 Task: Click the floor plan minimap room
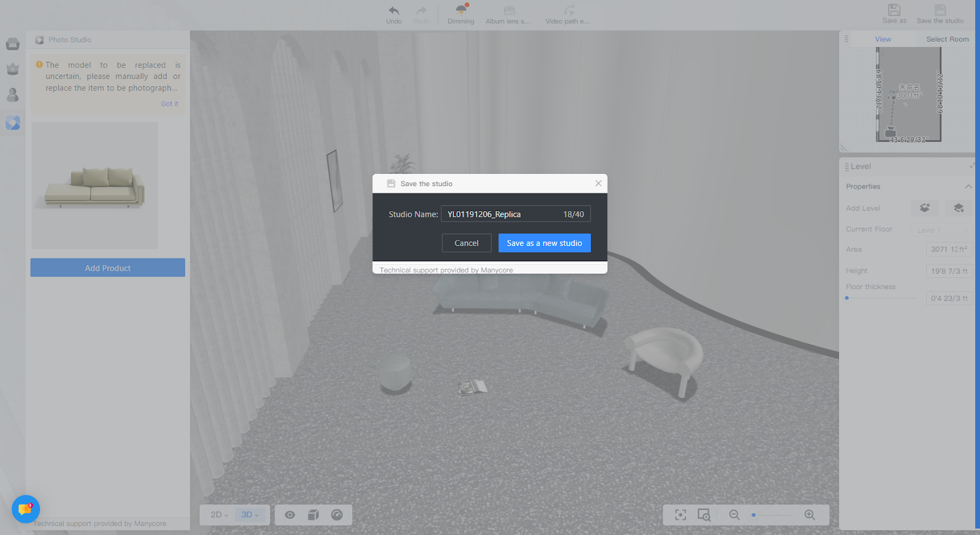[909, 94]
